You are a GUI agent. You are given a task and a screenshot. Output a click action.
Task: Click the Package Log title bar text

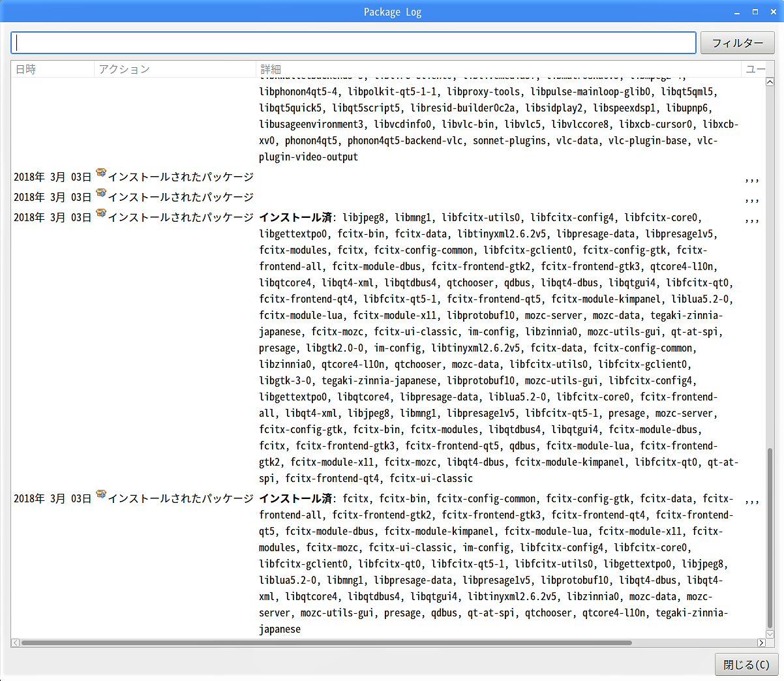(x=393, y=12)
